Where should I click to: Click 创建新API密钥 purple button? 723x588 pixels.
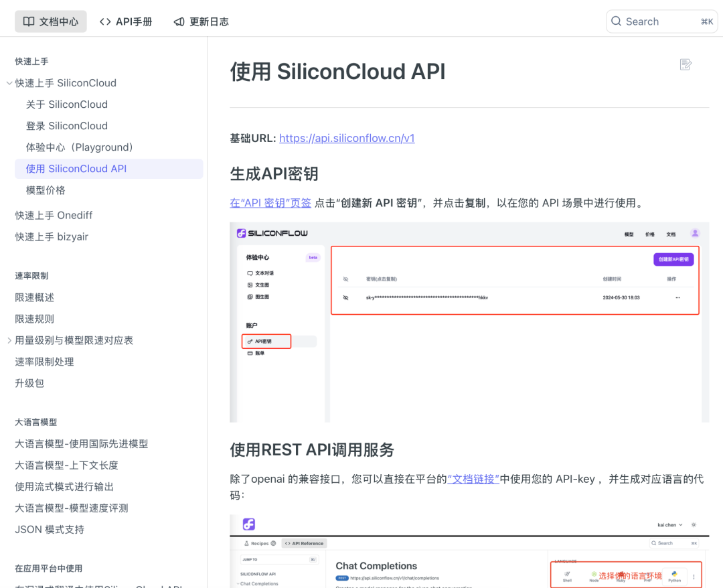[673, 259]
